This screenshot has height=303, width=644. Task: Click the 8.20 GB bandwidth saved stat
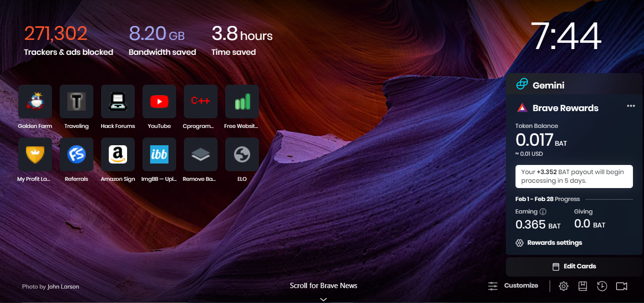pyautogui.click(x=163, y=40)
